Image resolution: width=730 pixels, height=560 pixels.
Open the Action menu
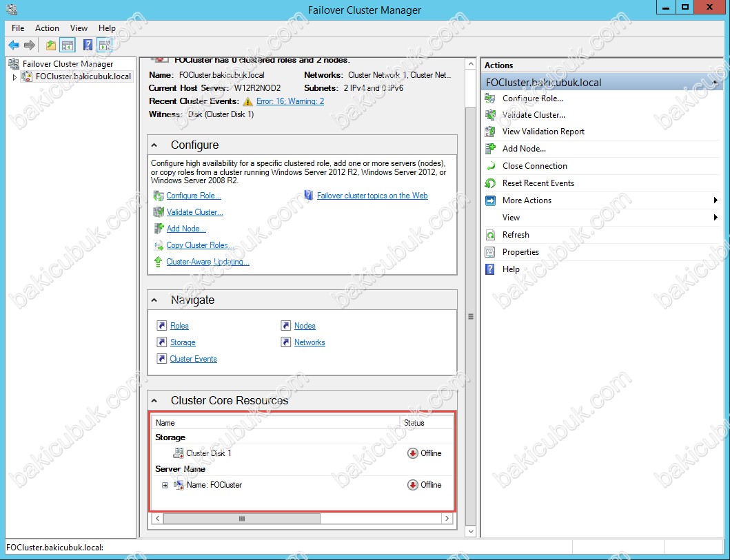47,28
